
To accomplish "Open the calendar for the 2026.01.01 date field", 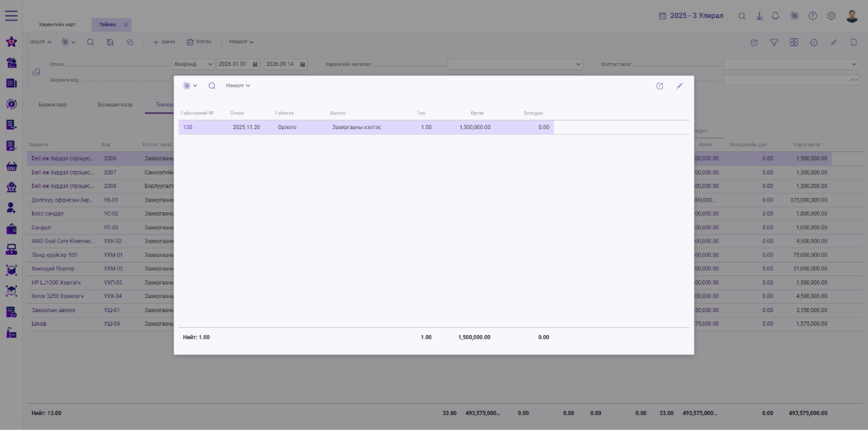I will (x=255, y=64).
